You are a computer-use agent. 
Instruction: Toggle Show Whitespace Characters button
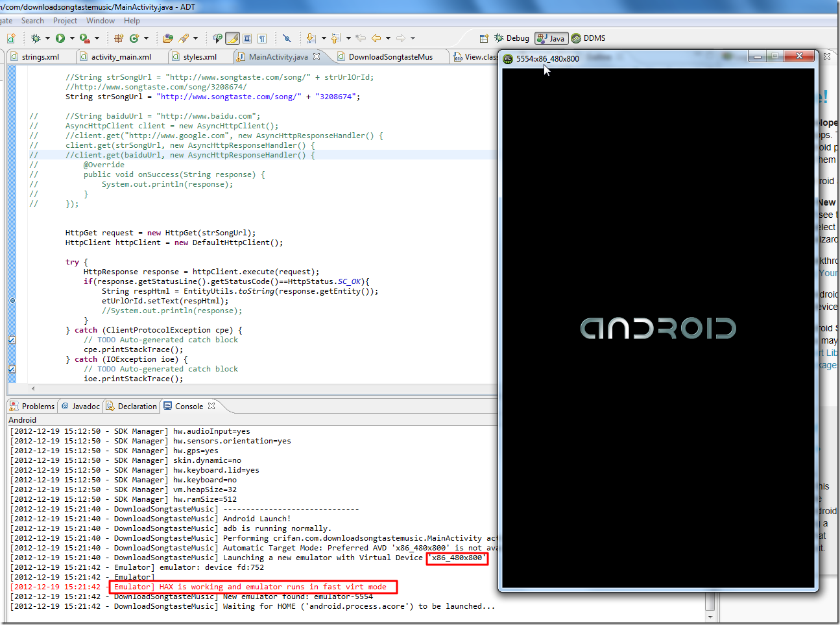262,38
